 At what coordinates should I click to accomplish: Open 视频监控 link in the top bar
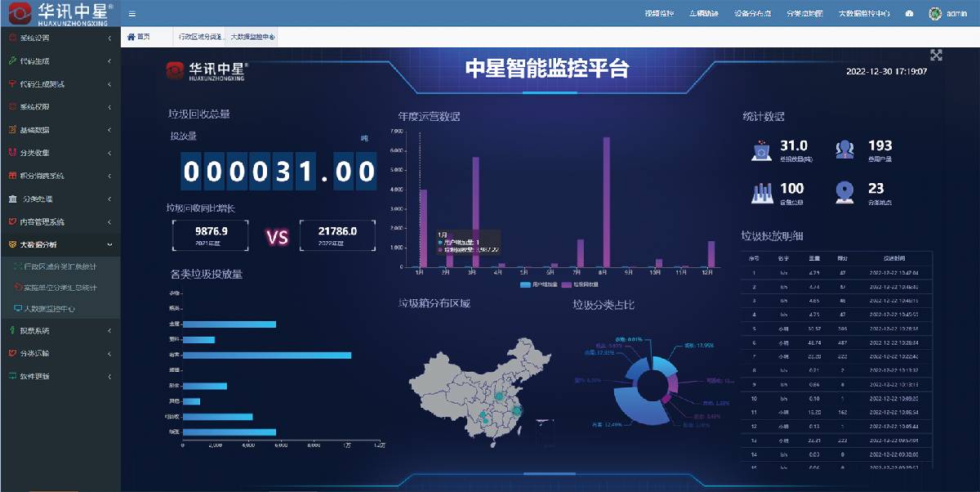coord(658,14)
